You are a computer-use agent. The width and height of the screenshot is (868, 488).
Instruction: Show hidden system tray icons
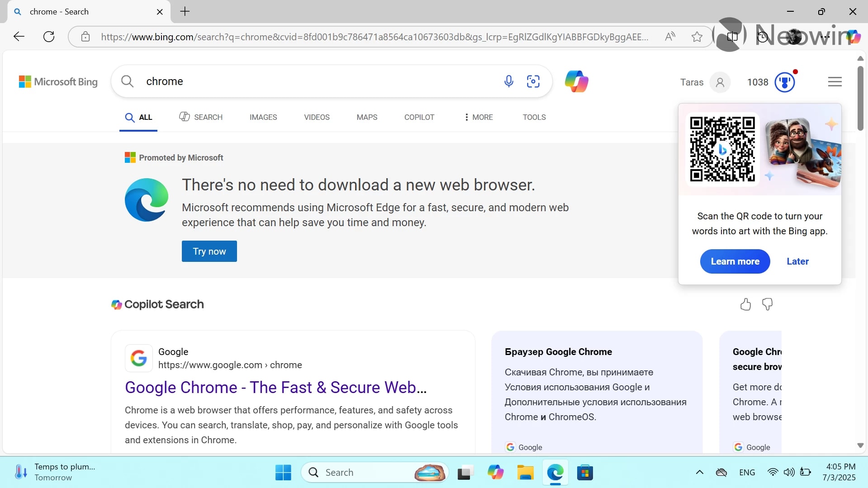click(699, 472)
